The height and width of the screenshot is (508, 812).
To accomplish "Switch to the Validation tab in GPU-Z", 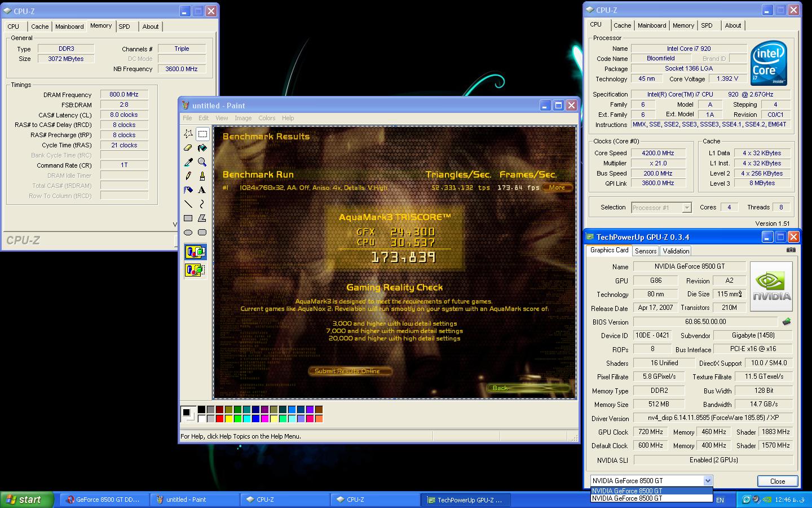I will click(676, 251).
